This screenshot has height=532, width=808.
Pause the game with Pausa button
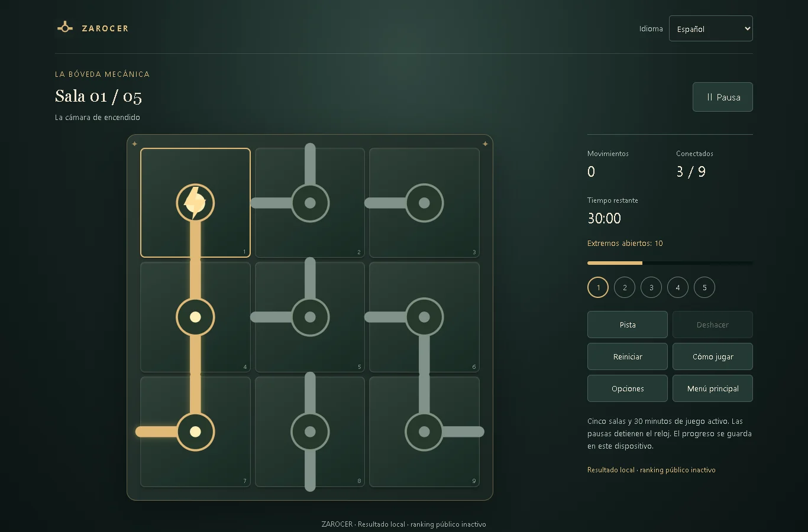[723, 97]
